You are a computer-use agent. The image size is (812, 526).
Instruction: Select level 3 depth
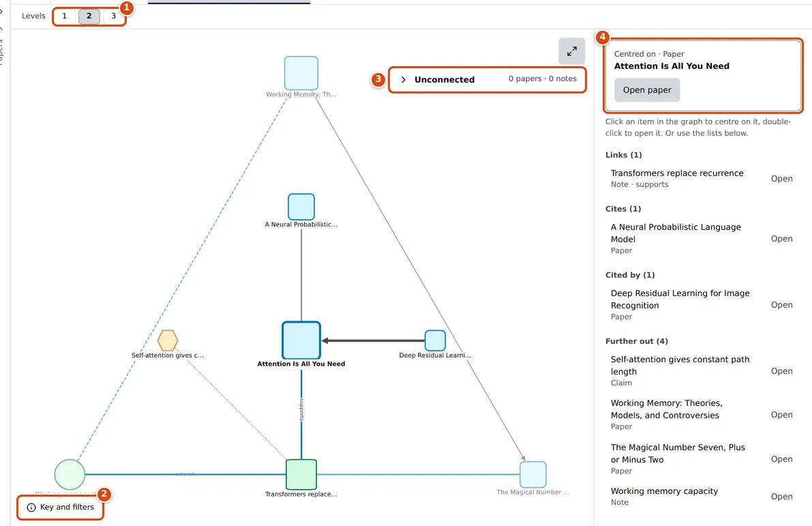(113, 16)
